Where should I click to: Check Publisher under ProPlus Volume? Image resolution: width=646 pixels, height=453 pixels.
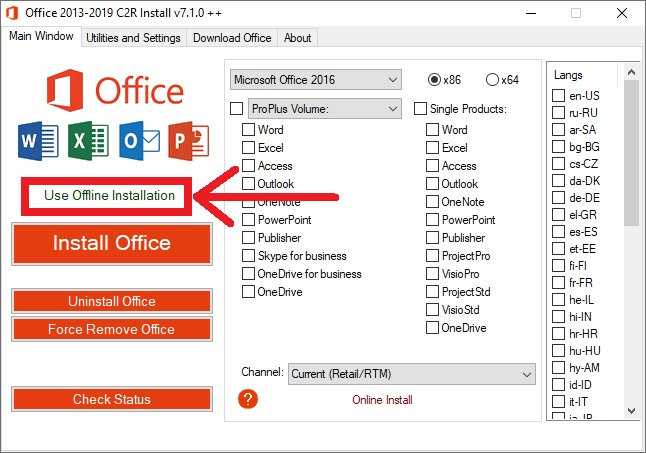coord(248,238)
